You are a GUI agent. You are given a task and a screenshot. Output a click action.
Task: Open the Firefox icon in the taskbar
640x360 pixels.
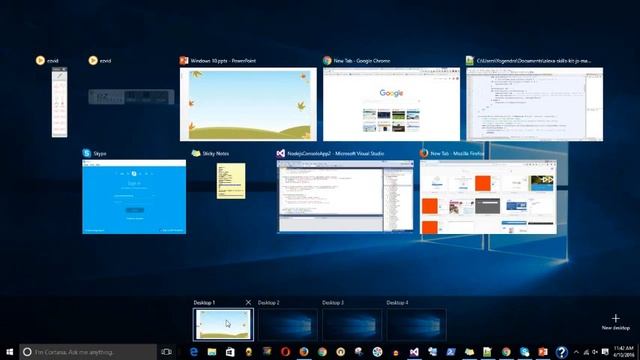click(x=304, y=352)
